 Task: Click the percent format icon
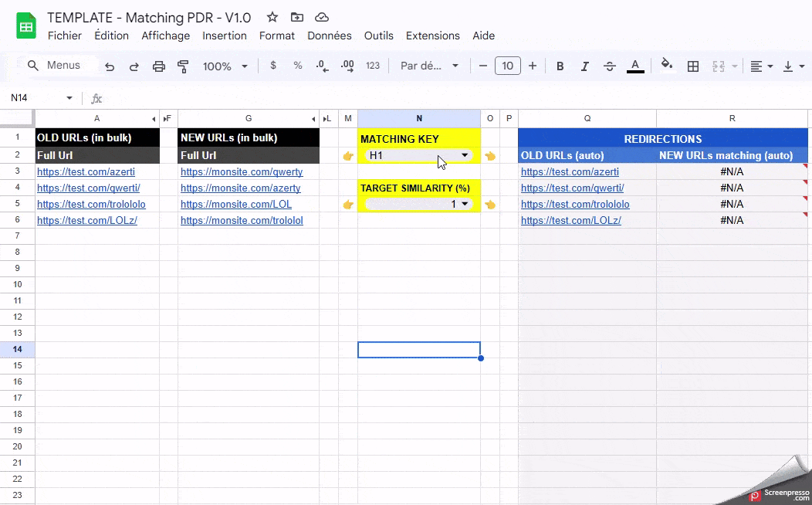point(298,66)
